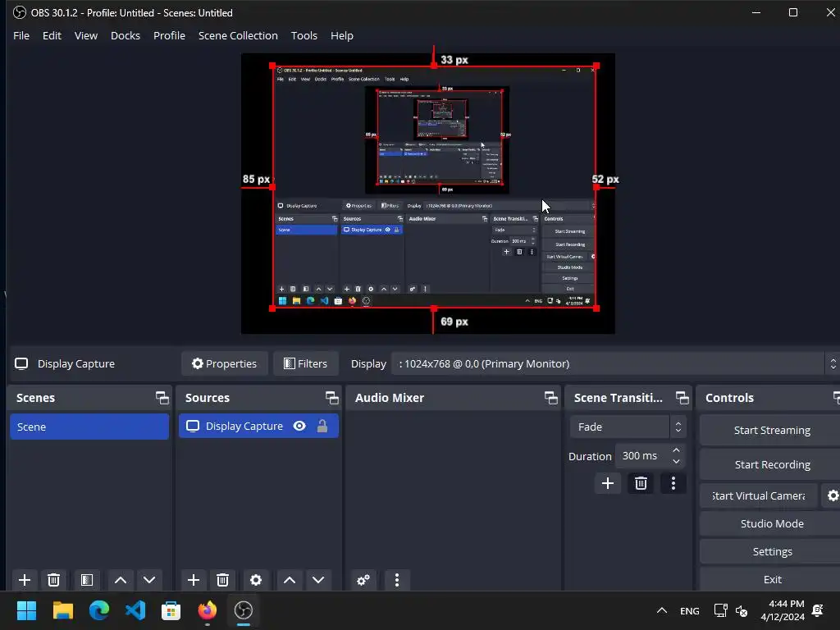Viewport: 840px width, 630px height.
Task: Configure virtual camera gear icon
Action: coord(832,495)
